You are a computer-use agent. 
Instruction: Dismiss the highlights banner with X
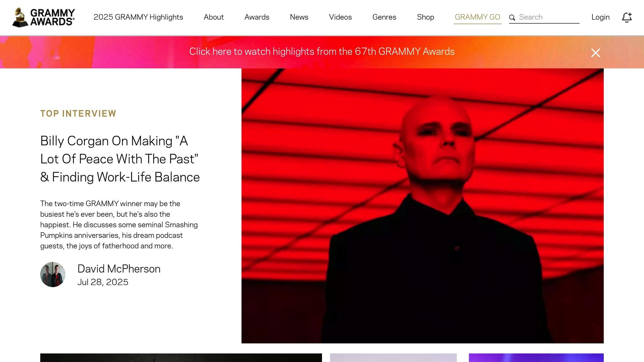(x=596, y=52)
